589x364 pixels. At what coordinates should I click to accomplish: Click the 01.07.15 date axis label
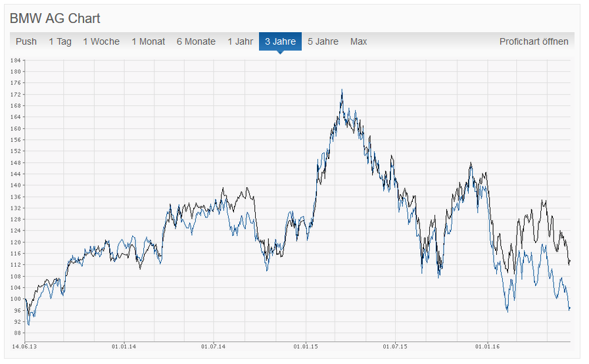(395, 346)
